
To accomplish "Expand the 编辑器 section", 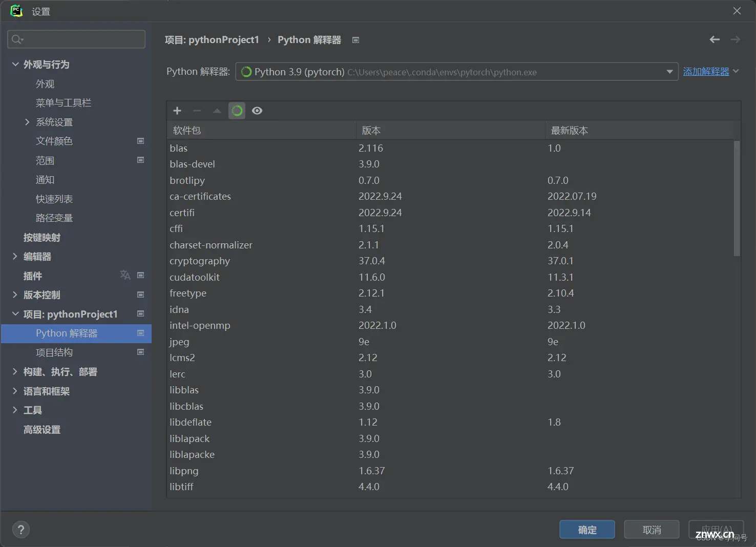I will (x=15, y=256).
